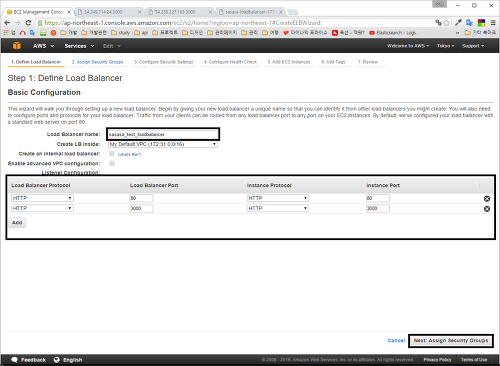500x366 pixels.
Task: Open Terms of Use footer link
Action: [x=474, y=360]
